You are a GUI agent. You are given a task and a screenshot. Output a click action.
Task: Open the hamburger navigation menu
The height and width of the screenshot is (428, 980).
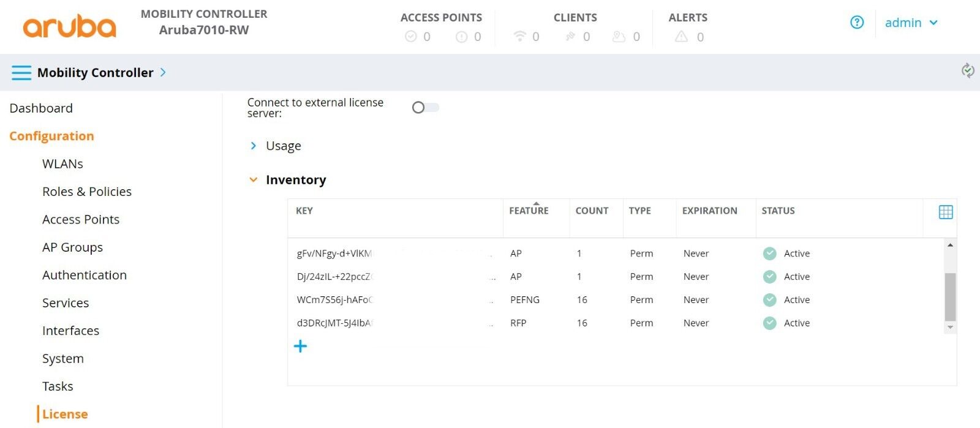point(21,73)
